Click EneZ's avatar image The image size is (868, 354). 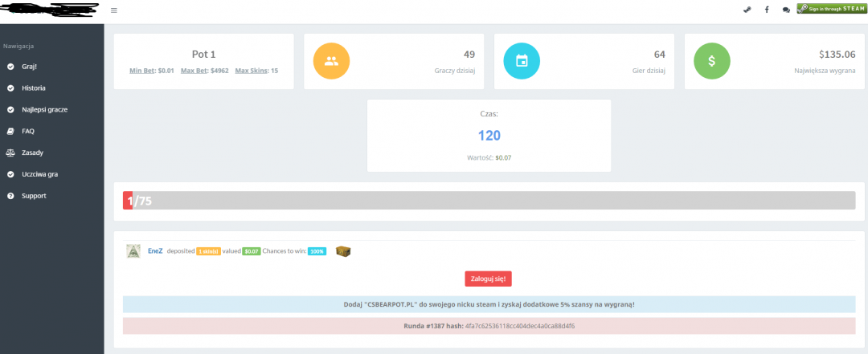click(133, 251)
